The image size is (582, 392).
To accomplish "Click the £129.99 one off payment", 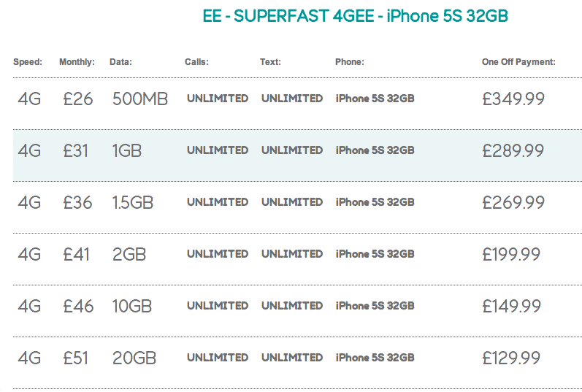I will click(511, 358).
